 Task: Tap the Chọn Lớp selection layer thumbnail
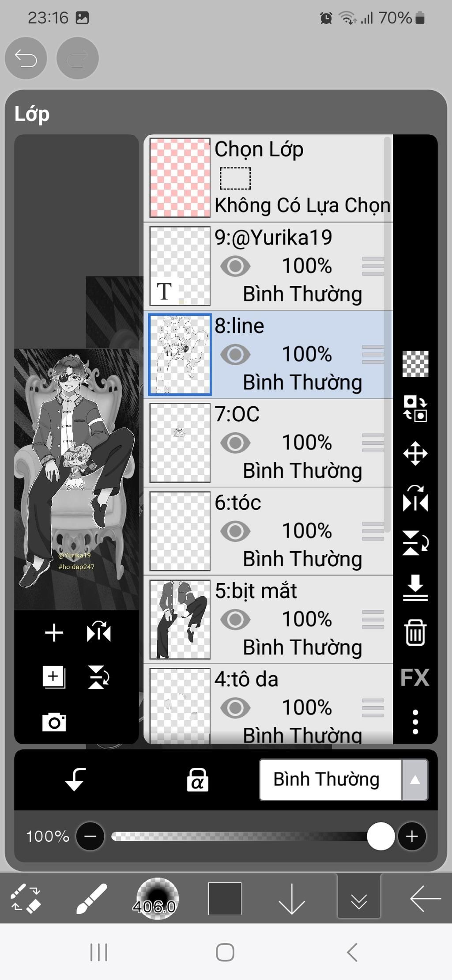point(180,178)
